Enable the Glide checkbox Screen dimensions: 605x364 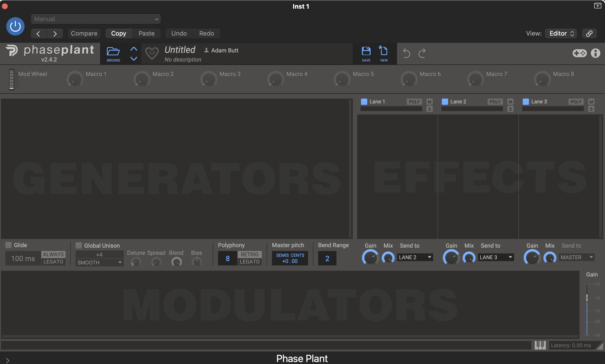[8, 245]
